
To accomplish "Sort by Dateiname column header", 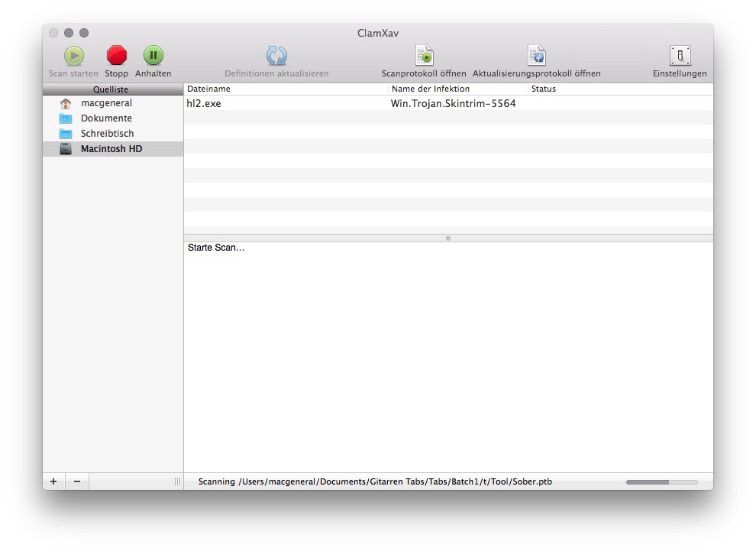I will [286, 89].
